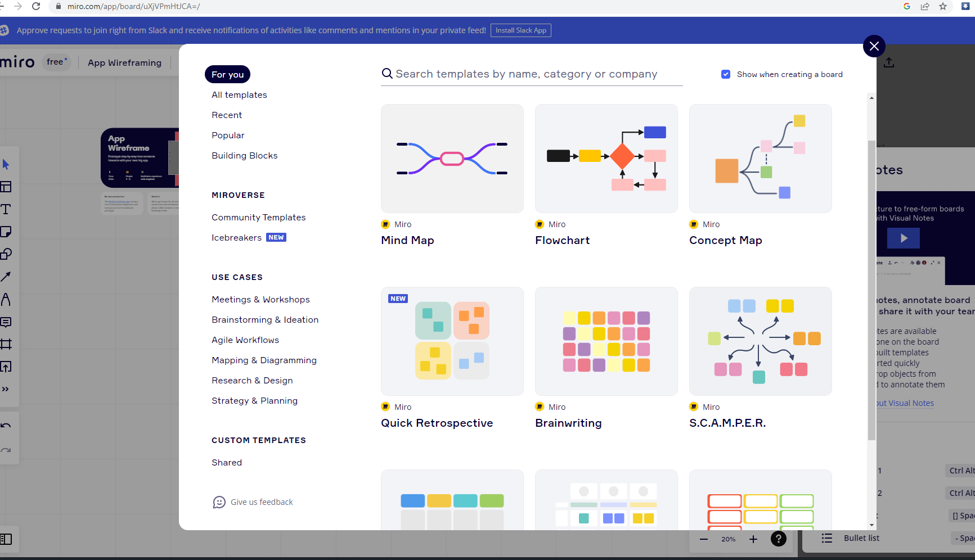Open Community Templates
This screenshot has height=560, width=975.
point(259,218)
